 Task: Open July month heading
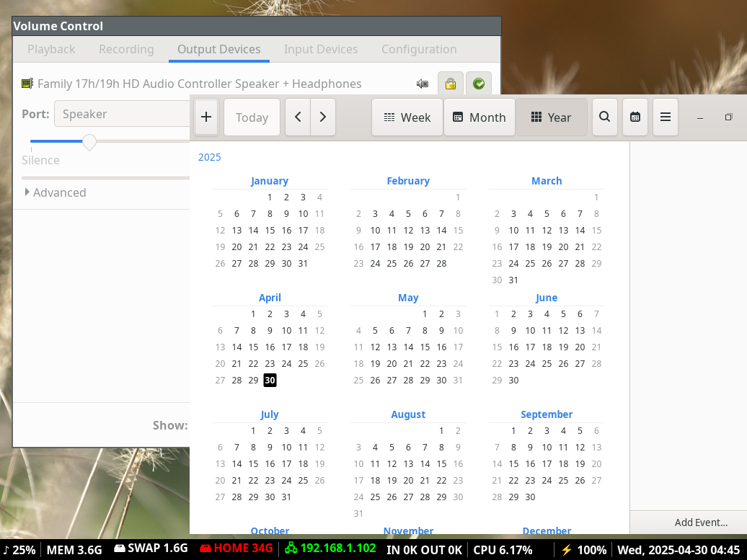270,414
